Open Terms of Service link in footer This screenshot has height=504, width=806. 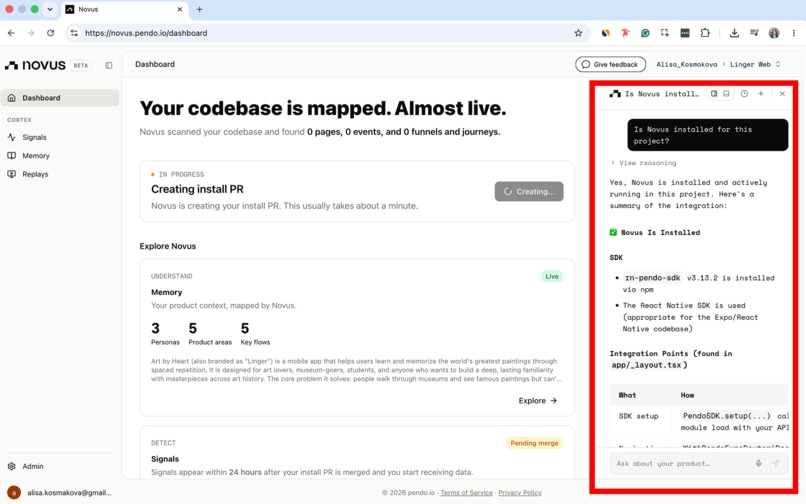[466, 493]
